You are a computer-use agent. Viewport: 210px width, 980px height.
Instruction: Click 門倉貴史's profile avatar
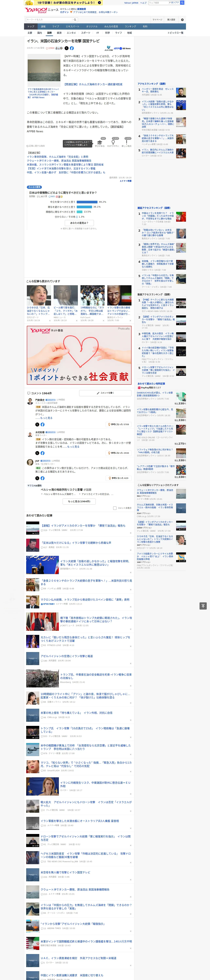pos(30,401)
